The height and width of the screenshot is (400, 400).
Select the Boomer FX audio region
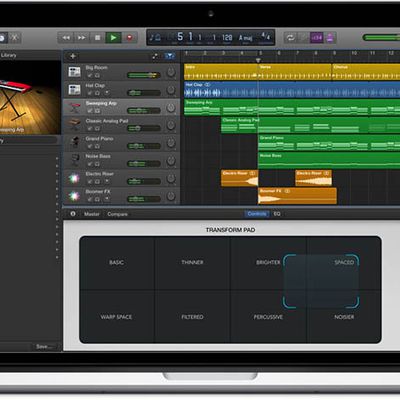click(x=297, y=196)
